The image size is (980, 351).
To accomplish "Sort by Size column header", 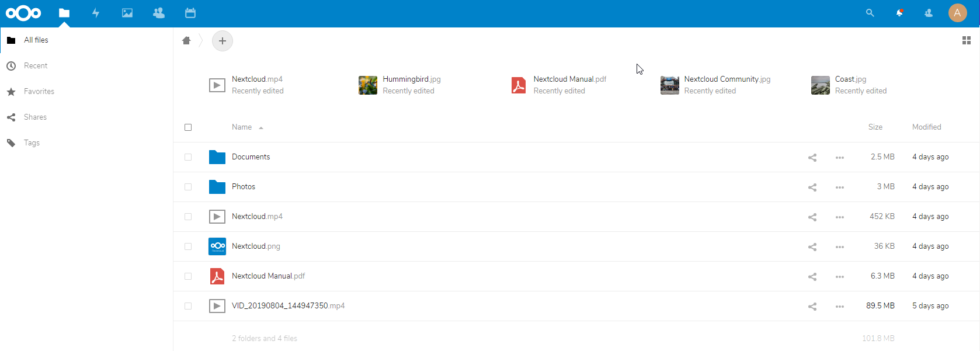I will click(x=875, y=127).
